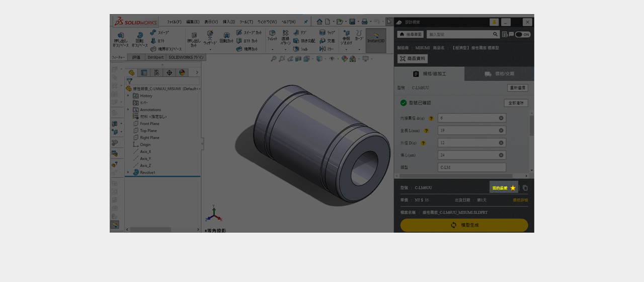Screen dimensions: 644x282
Task: Click the 全部清除 button
Action: tap(516, 103)
